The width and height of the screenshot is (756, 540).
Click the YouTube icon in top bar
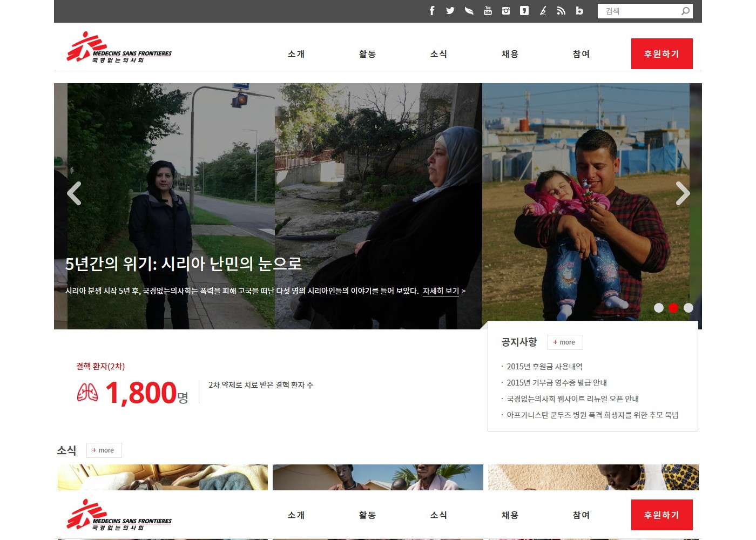[488, 11]
